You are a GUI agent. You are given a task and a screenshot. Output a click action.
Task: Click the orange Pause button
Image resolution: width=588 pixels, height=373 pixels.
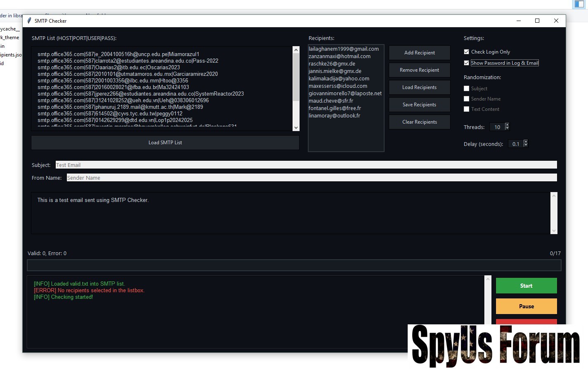(x=526, y=306)
